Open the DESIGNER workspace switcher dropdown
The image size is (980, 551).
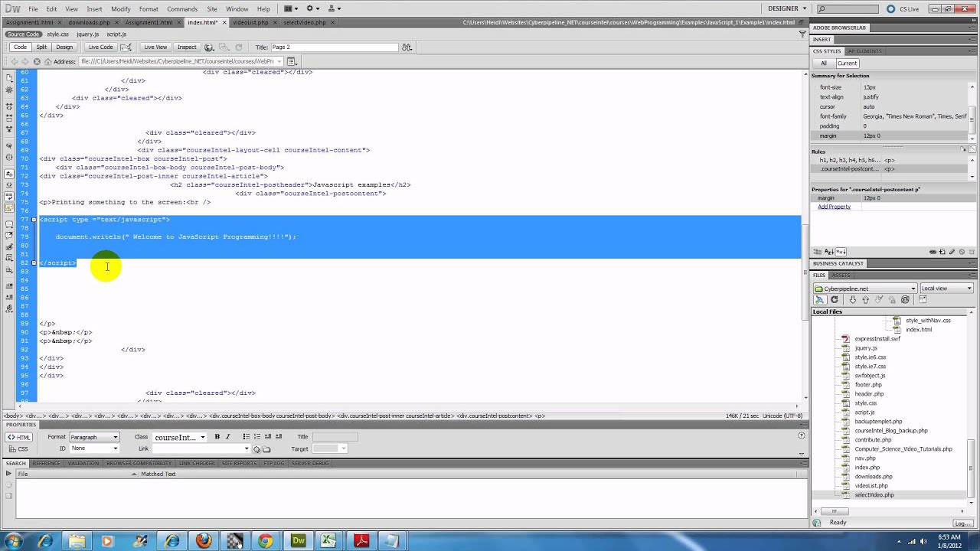coord(787,8)
